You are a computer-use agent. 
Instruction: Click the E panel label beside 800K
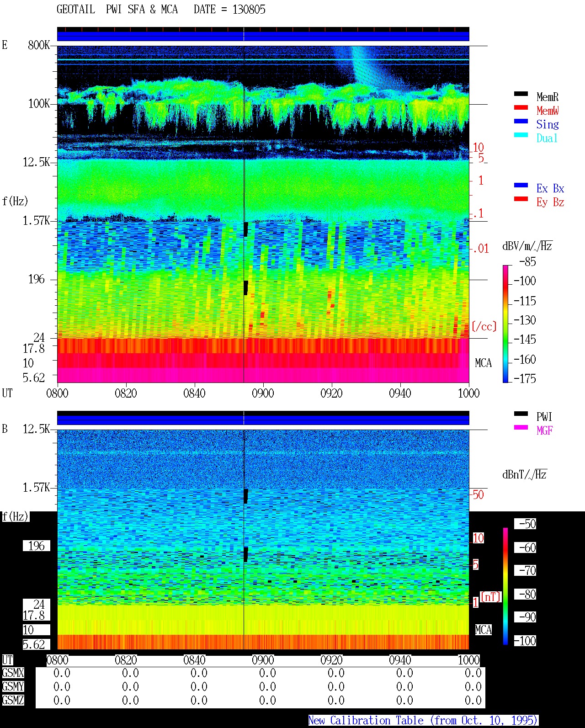click(5, 45)
